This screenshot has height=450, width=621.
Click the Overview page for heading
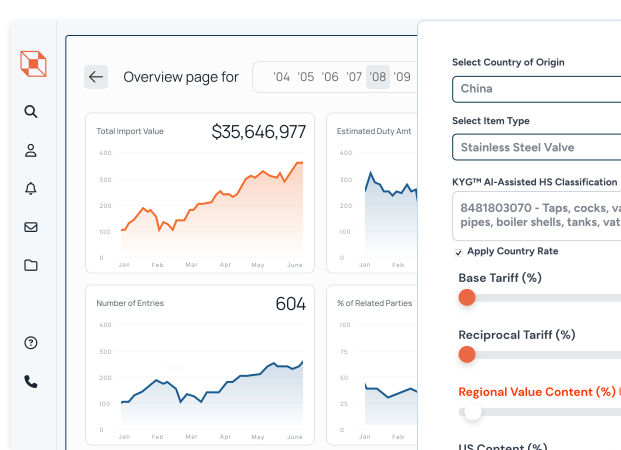pyautogui.click(x=181, y=77)
